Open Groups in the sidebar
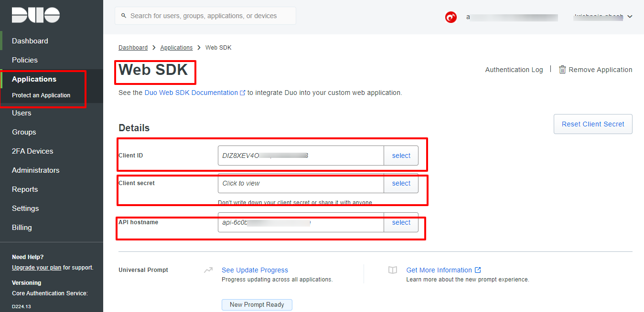The width and height of the screenshot is (644, 312). [x=24, y=132]
